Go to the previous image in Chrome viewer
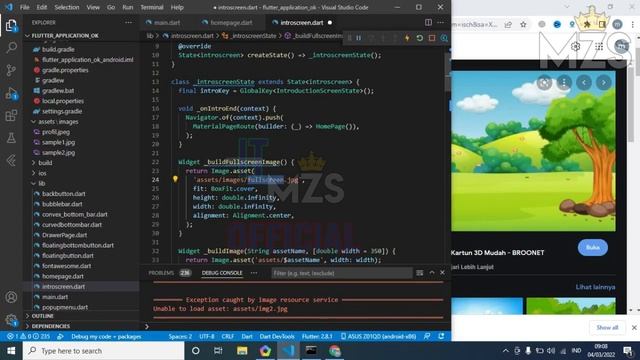Image resolution: width=640 pixels, height=360 pixels. point(584,82)
